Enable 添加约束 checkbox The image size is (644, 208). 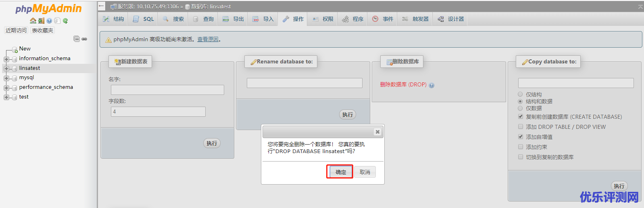[521, 147]
